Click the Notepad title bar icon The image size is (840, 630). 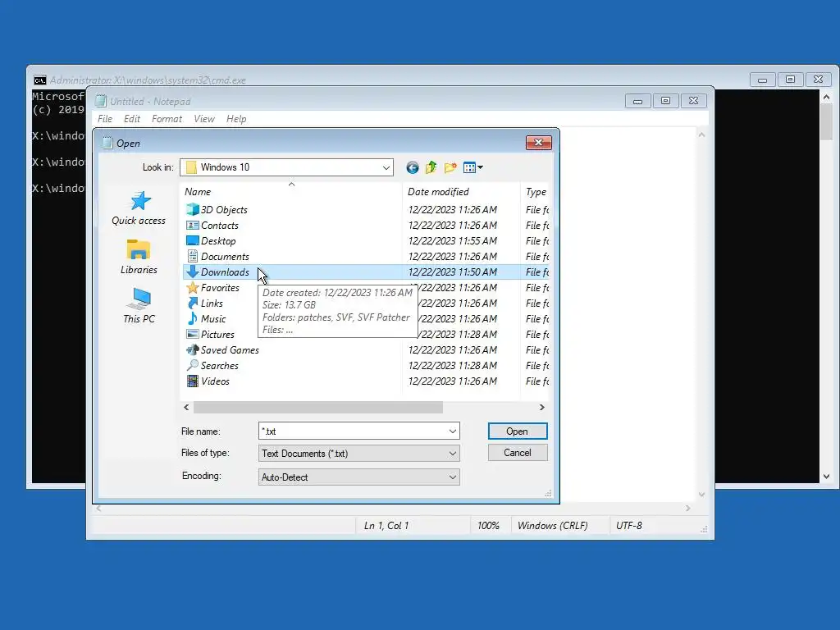(101, 101)
